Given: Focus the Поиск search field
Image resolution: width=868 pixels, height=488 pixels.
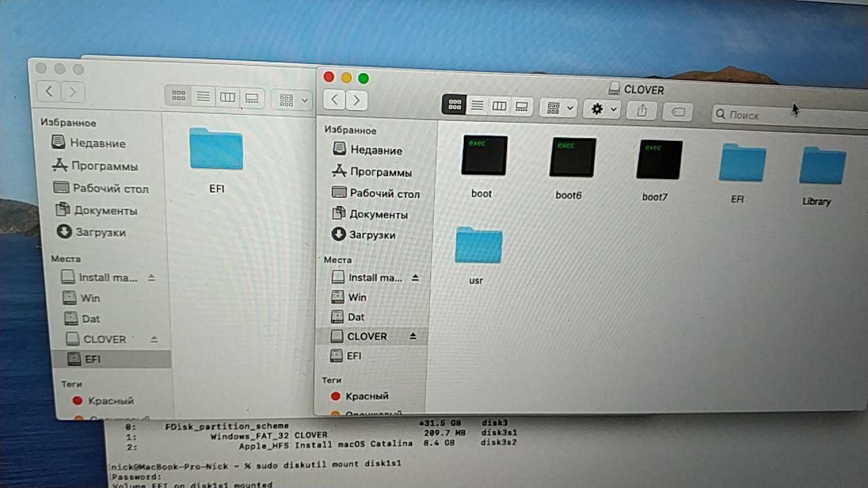Looking at the screenshot, I should [x=790, y=116].
